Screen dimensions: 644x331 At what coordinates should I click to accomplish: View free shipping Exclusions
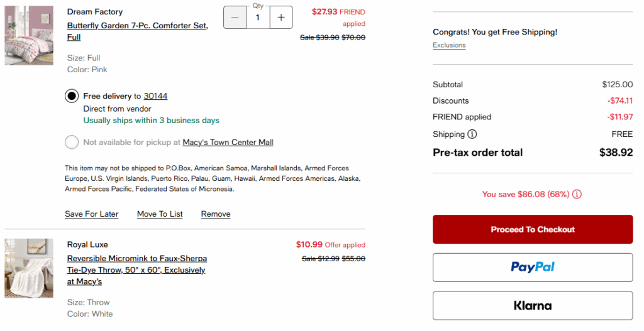[449, 45]
